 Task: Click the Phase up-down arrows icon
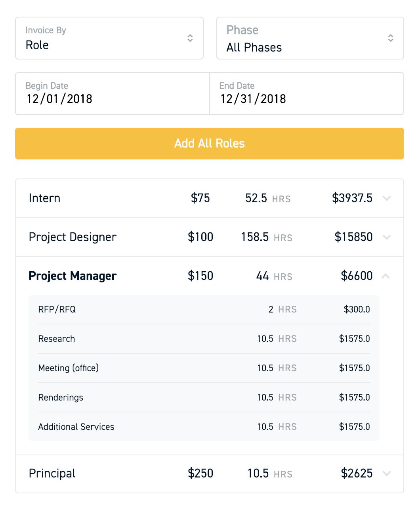tap(390, 38)
